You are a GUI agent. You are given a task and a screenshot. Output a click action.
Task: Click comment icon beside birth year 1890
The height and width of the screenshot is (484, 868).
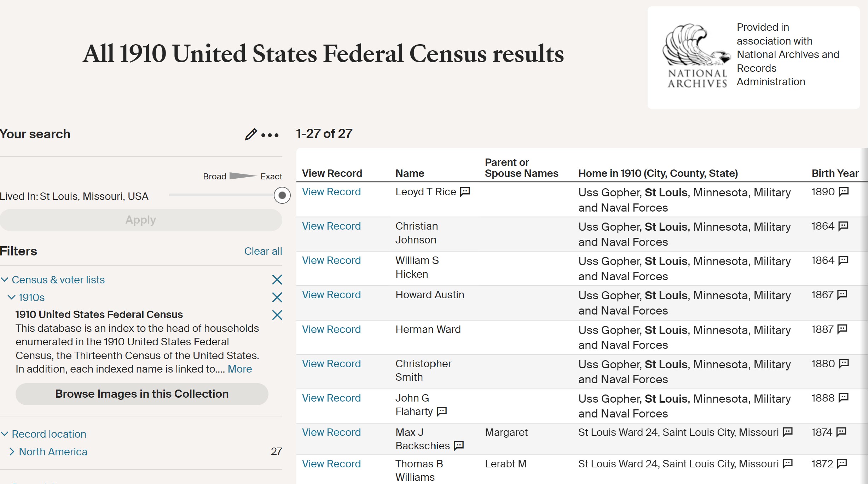[844, 192]
